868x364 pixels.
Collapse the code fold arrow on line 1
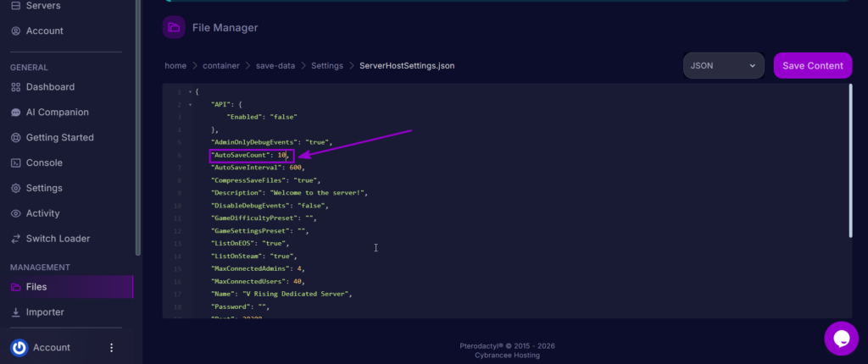pyautogui.click(x=190, y=91)
